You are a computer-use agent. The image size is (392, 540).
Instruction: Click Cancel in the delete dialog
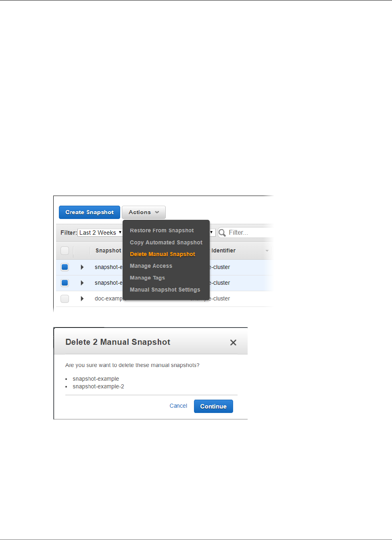coord(178,406)
